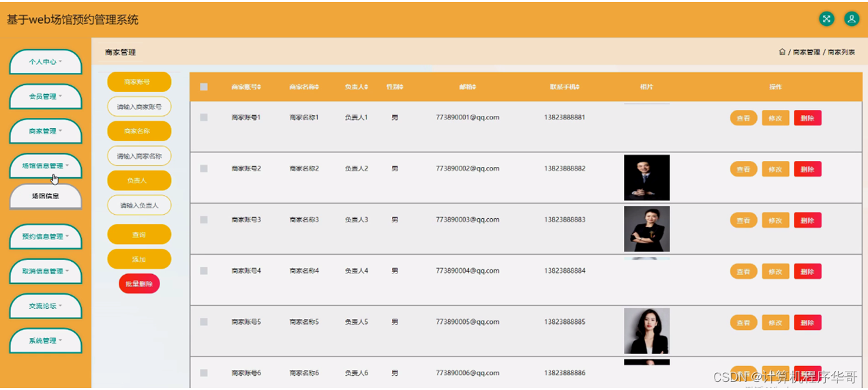Expand the 会员管理 sidebar menu
The height and width of the screenshot is (390, 868).
coord(46,97)
